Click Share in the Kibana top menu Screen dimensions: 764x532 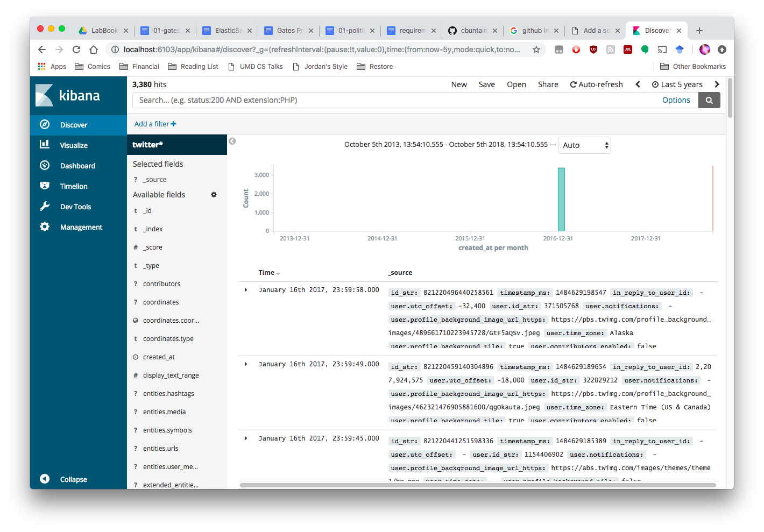coord(548,84)
